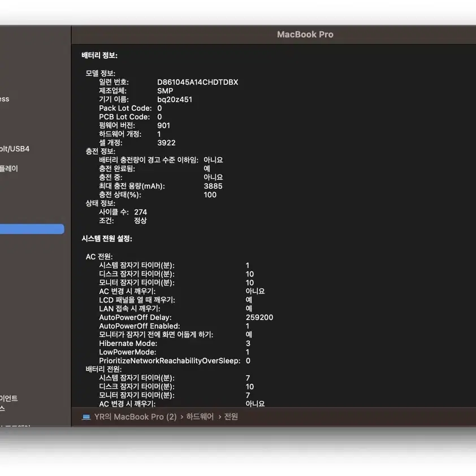The height and width of the screenshot is (476, 476).
Task: Select PrioritizeNetworkReachabilityOverSleep value '0'
Action: coord(248,361)
